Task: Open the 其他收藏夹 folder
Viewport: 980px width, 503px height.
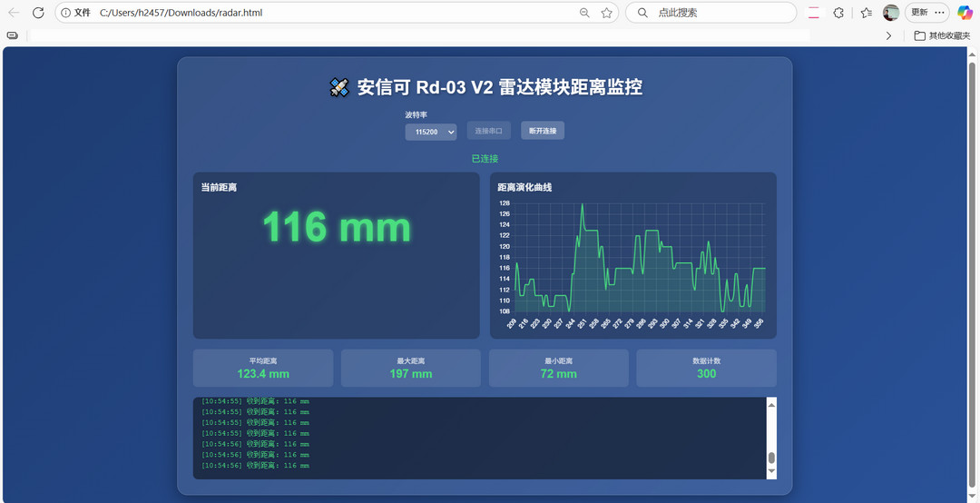Action: click(x=942, y=35)
